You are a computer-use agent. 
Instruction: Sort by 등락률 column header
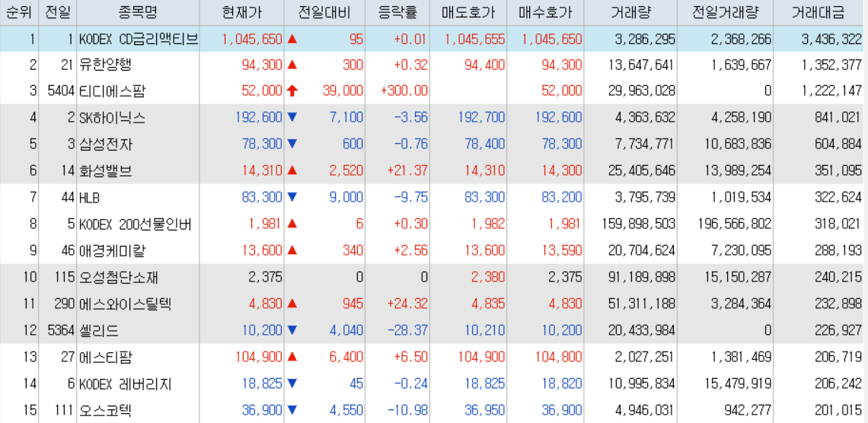(x=398, y=13)
